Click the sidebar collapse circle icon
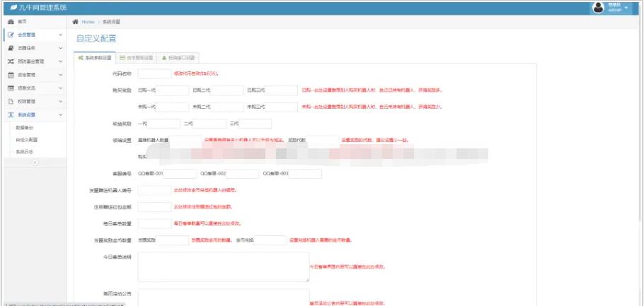 (34, 163)
